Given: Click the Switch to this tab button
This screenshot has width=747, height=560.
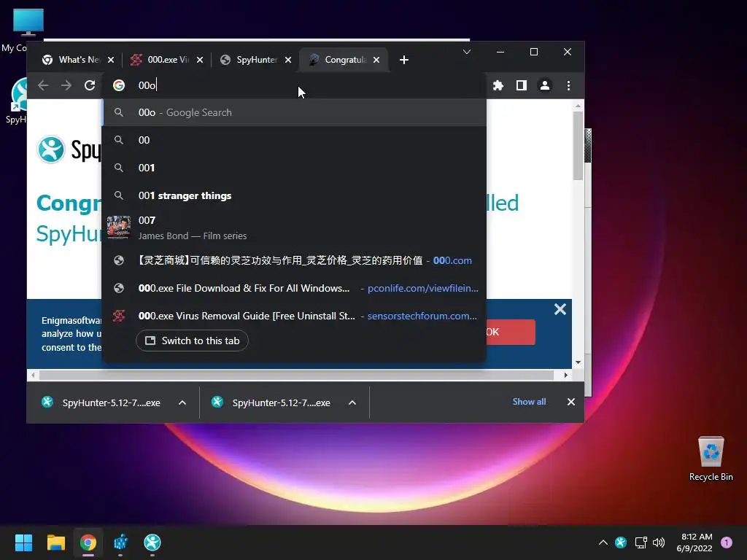Looking at the screenshot, I should pyautogui.click(x=192, y=341).
